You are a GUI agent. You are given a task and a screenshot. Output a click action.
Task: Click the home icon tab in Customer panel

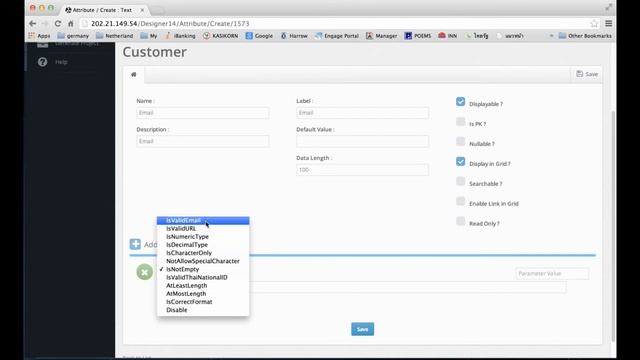click(133, 75)
